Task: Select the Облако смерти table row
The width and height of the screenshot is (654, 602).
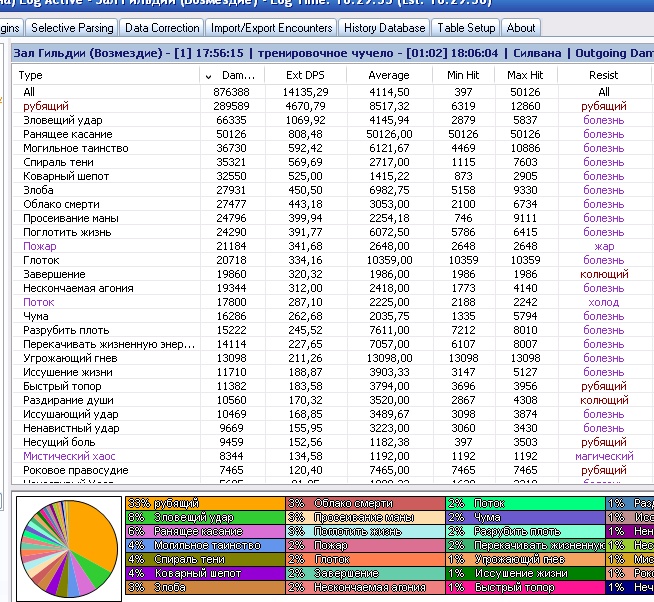Action: 332,204
